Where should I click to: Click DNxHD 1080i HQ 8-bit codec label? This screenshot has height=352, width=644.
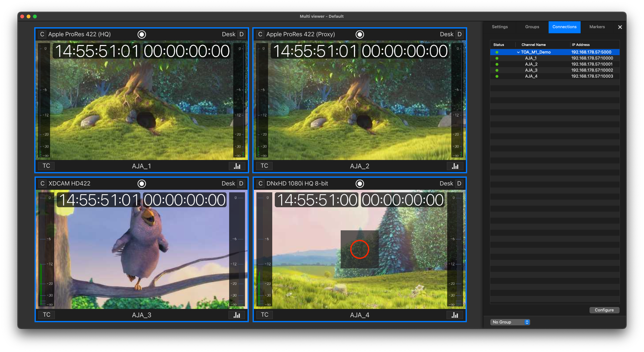click(x=297, y=183)
